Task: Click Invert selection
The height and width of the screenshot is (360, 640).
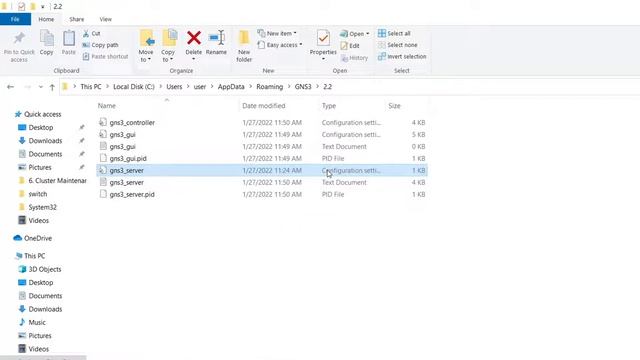Action: coord(402,56)
